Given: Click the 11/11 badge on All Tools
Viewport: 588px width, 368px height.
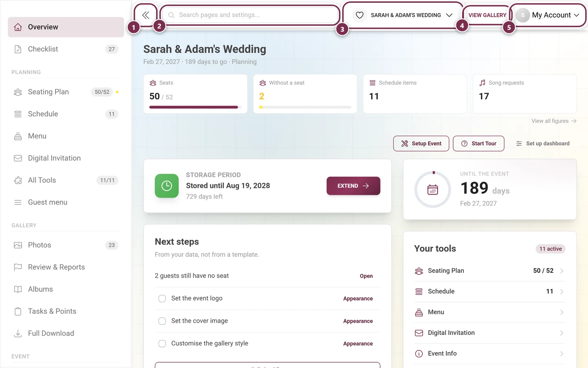Looking at the screenshot, I should tap(107, 180).
